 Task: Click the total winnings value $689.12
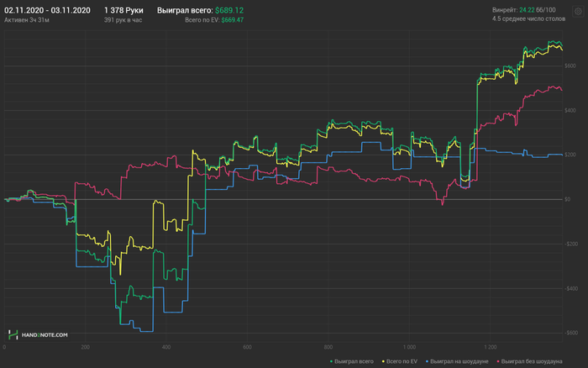click(229, 11)
